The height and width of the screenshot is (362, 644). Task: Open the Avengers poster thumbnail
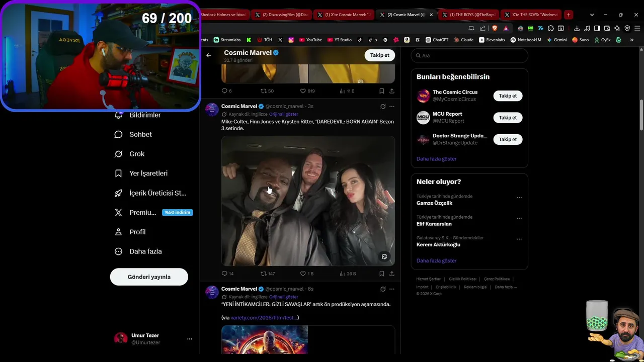[265, 339]
